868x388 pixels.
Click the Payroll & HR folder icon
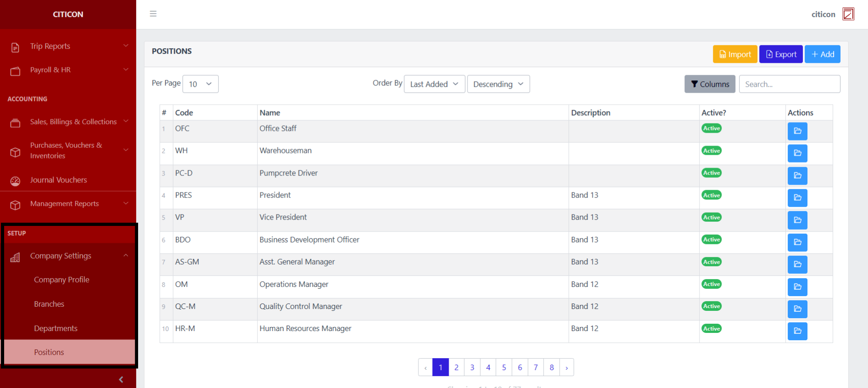pos(15,71)
